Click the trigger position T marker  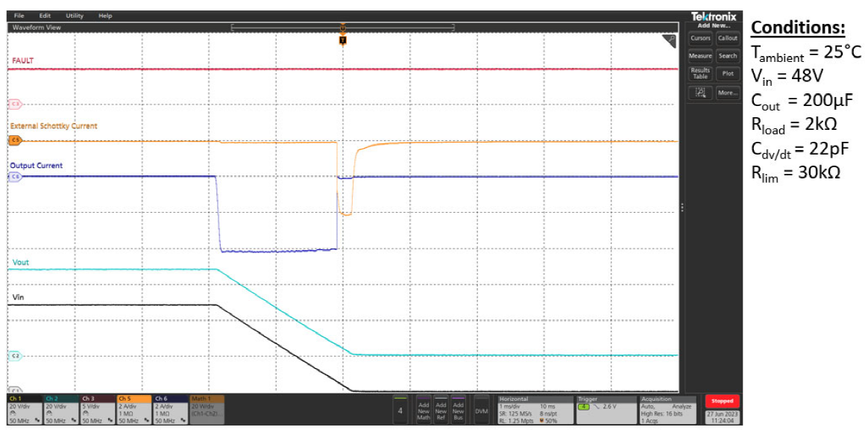pyautogui.click(x=342, y=40)
